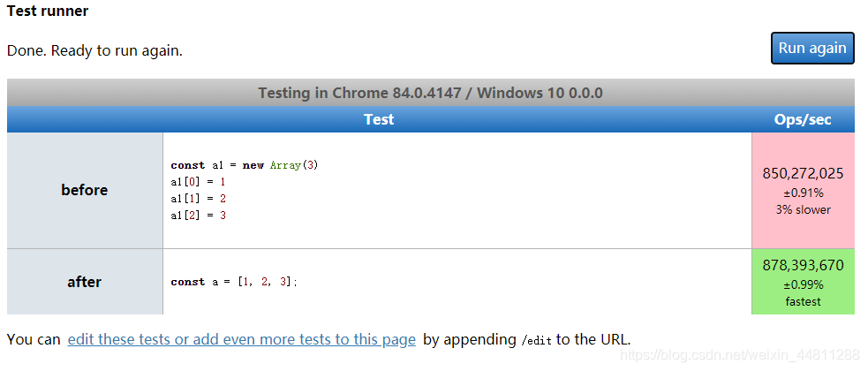Click the 'a1[0] = 1' code line
The image size is (868, 371).
coord(198,182)
